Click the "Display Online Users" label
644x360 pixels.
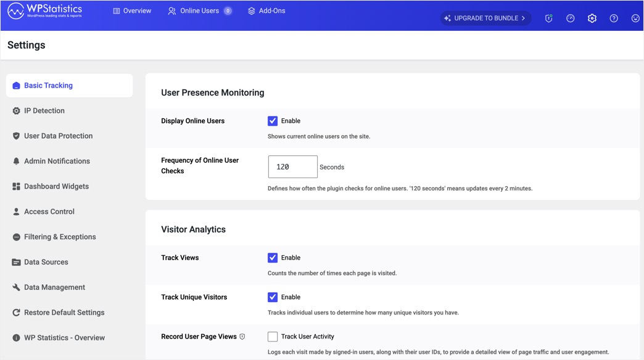click(x=192, y=121)
